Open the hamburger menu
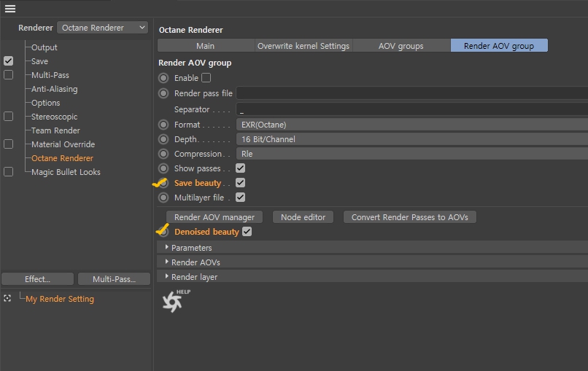The image size is (588, 371). click(10, 8)
